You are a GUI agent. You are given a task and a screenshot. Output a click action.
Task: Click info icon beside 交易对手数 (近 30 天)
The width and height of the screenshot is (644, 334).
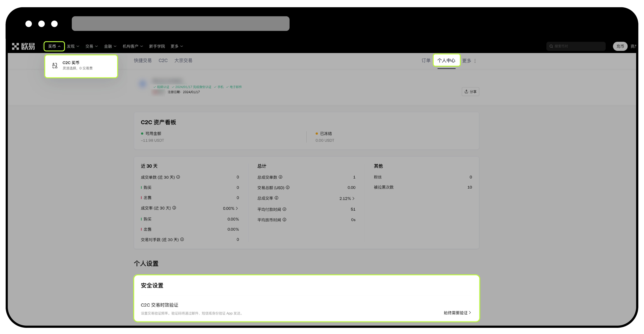[x=182, y=239]
